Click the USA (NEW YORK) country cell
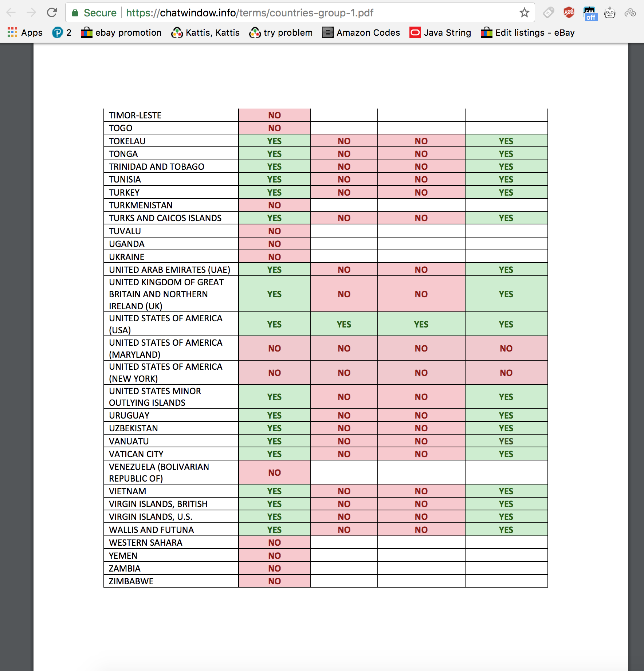 coord(171,373)
